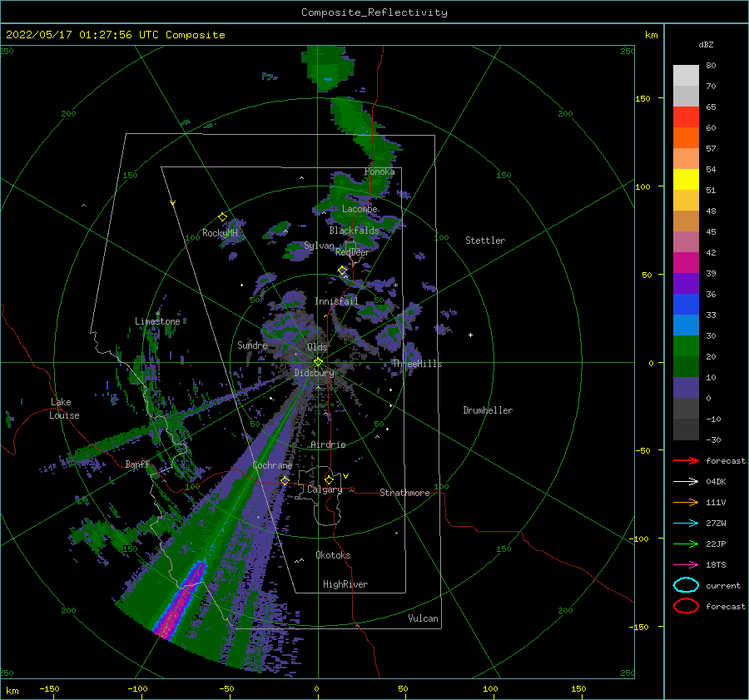Click the Drumheller city label

click(x=487, y=410)
